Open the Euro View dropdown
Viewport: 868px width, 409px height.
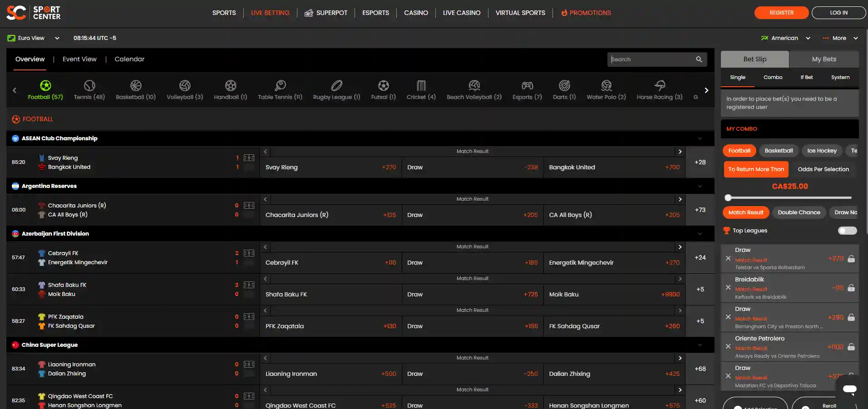(34, 38)
